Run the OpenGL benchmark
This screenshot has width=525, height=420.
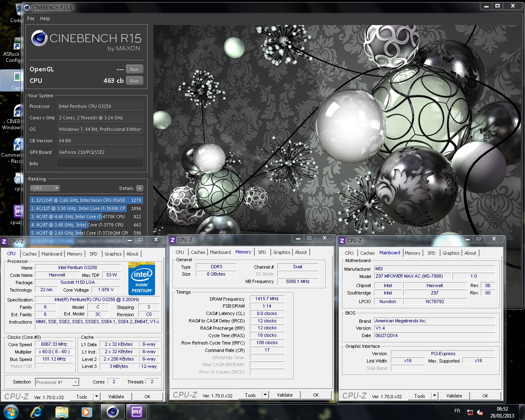tap(134, 69)
